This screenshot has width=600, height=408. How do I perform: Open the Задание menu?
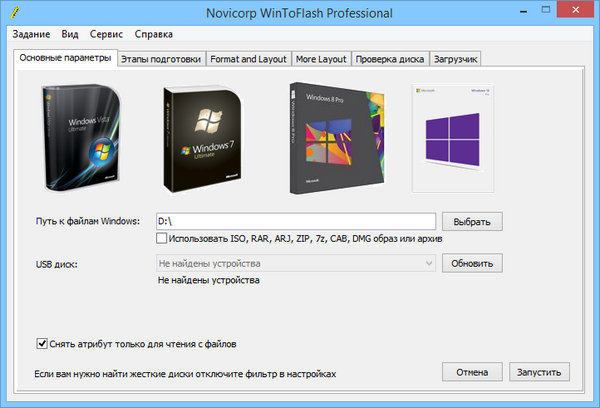tap(32, 33)
